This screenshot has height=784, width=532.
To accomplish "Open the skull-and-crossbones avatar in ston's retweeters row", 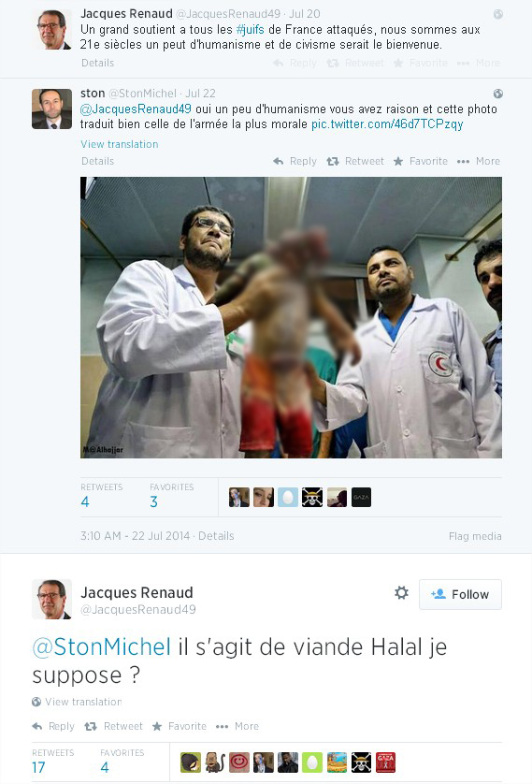I will coord(312,498).
